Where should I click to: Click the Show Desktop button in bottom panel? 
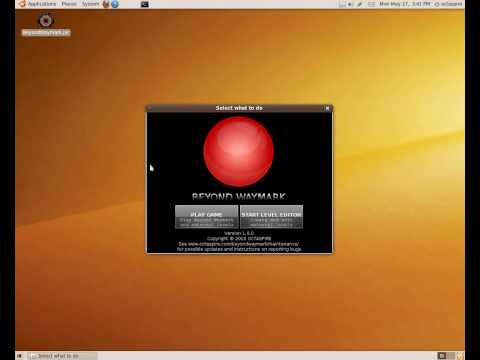[x=20, y=356]
